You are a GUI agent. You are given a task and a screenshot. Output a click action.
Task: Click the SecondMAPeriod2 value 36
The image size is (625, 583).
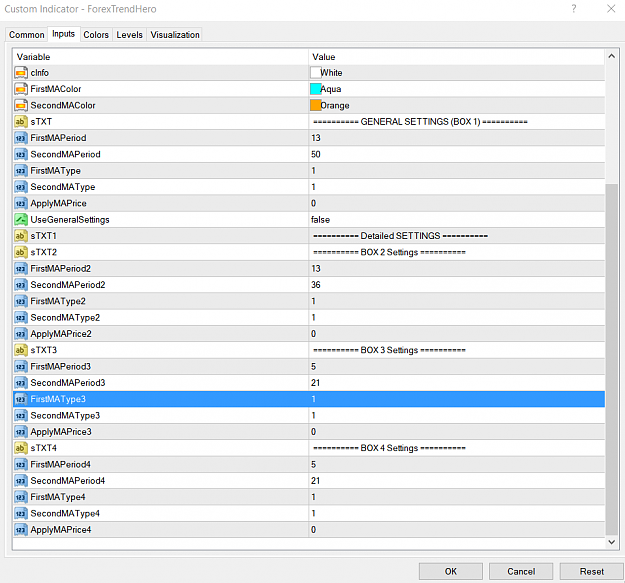tap(316, 285)
